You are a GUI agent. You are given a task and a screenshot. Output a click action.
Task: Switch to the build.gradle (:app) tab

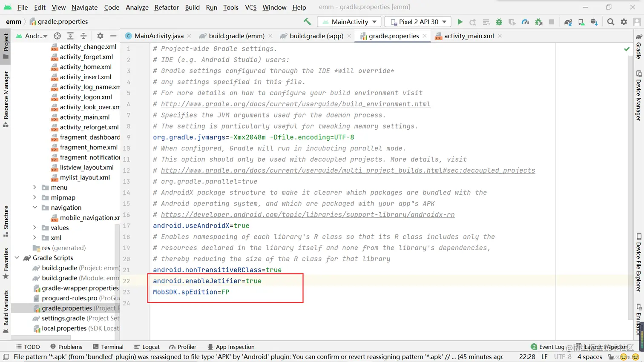(316, 36)
